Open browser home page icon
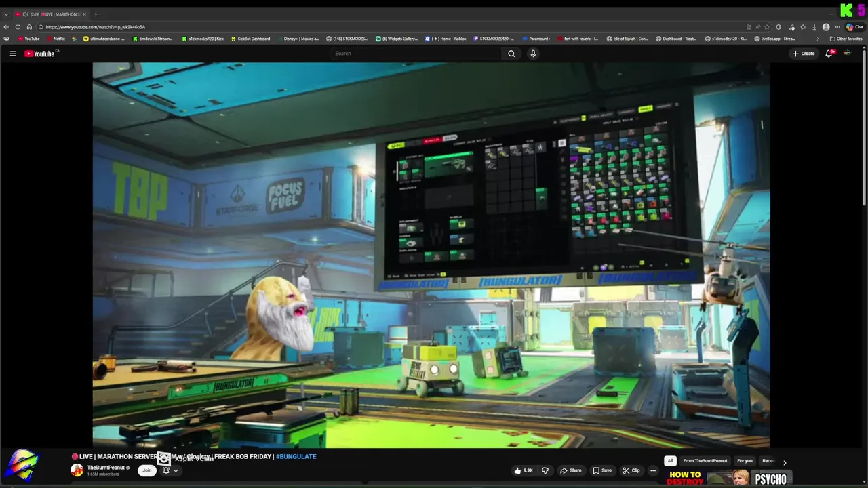The width and height of the screenshot is (868, 488). [x=29, y=27]
